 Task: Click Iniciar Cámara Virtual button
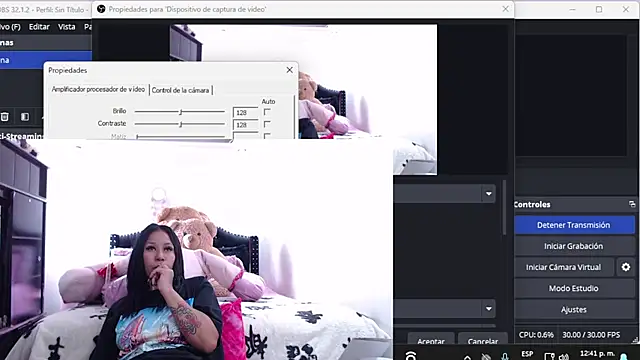564,267
